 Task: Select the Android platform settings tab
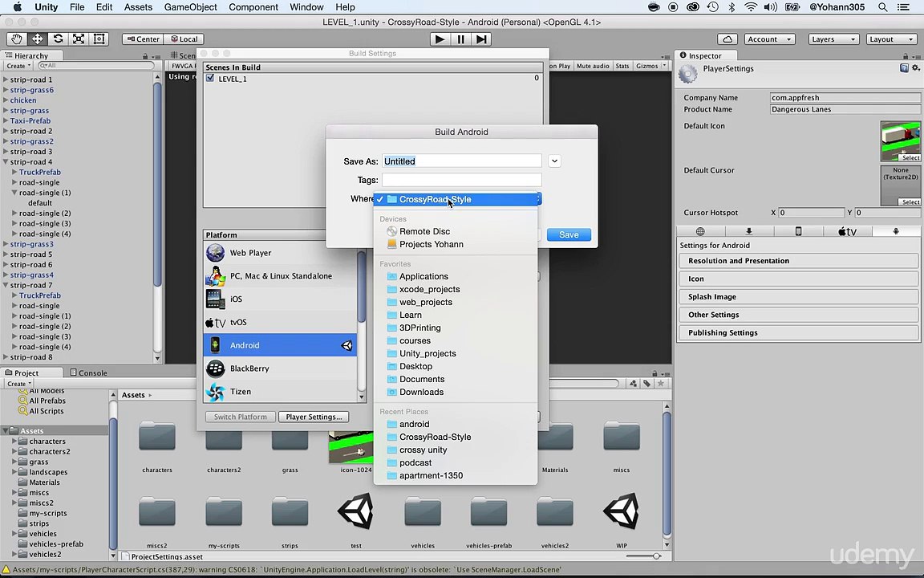pos(896,231)
